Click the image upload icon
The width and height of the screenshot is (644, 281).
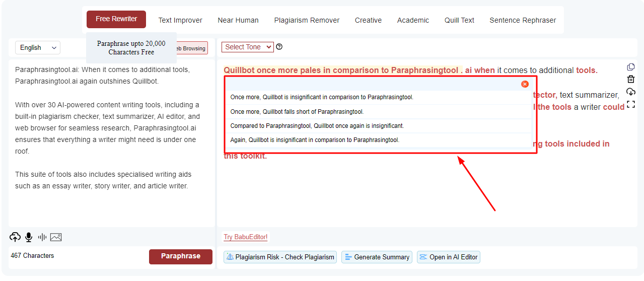[x=56, y=237]
